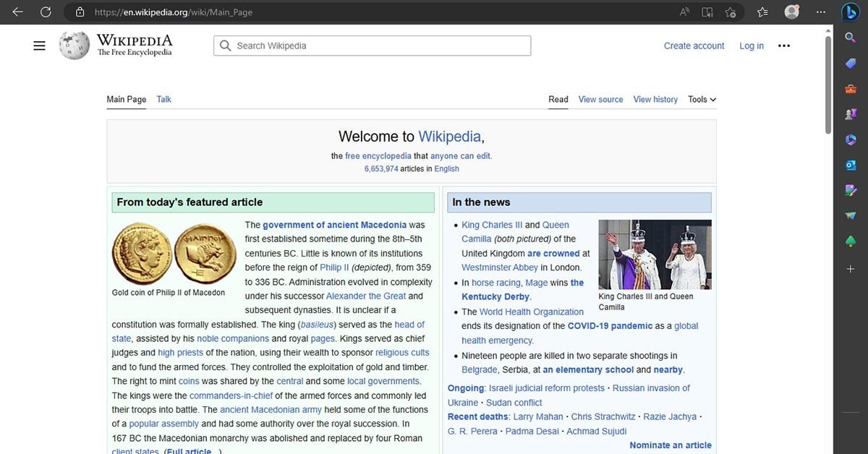Open Shopping in the Edge sidebar
The width and height of the screenshot is (868, 454).
851,63
